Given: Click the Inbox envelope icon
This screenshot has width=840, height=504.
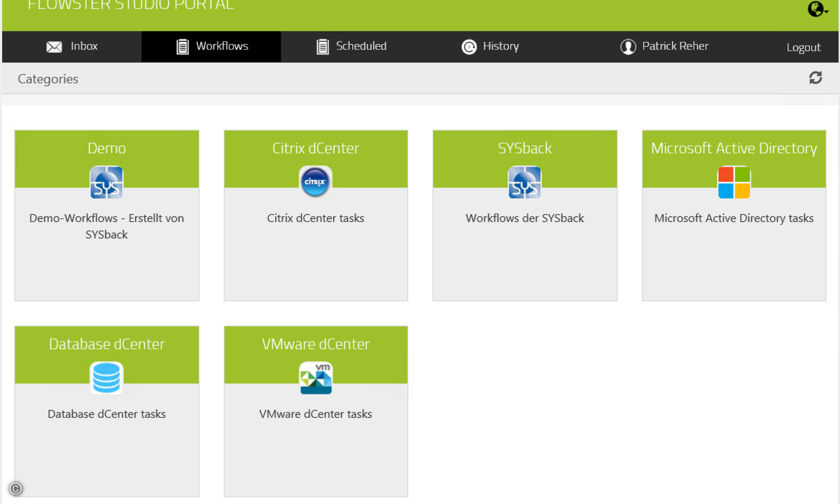Looking at the screenshot, I should click(x=54, y=47).
